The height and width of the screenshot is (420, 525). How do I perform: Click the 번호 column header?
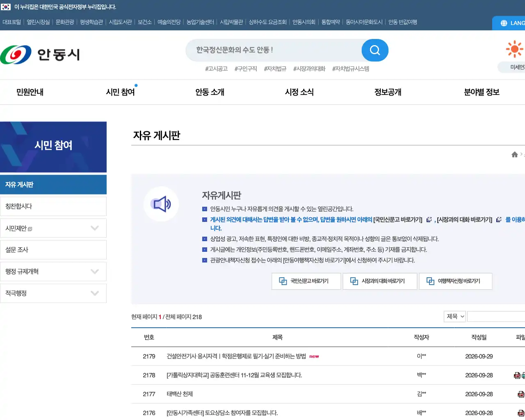(149, 337)
